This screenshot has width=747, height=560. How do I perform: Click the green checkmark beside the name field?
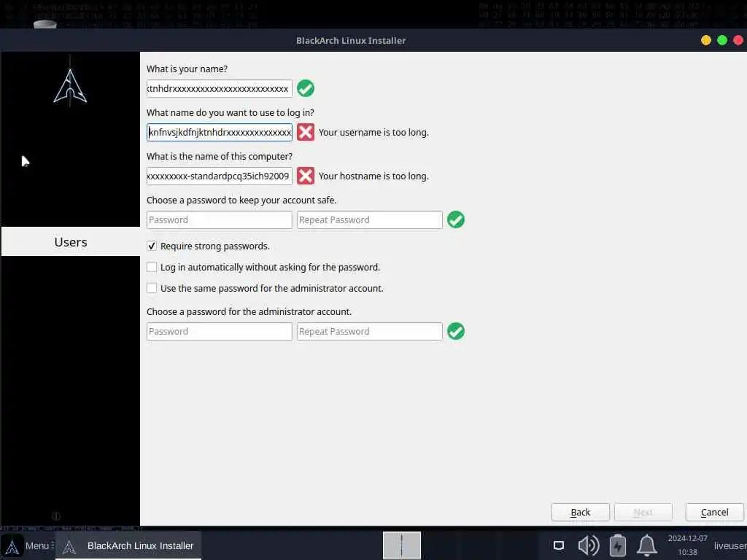[x=306, y=88]
